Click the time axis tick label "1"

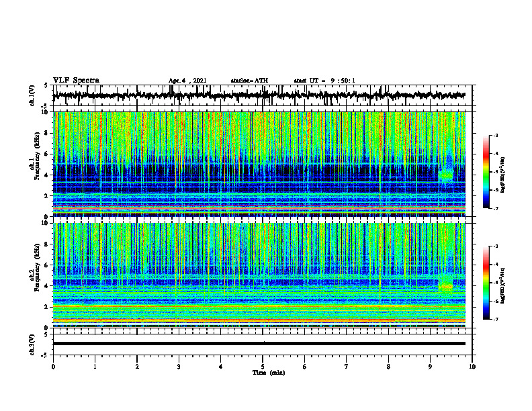click(x=95, y=367)
